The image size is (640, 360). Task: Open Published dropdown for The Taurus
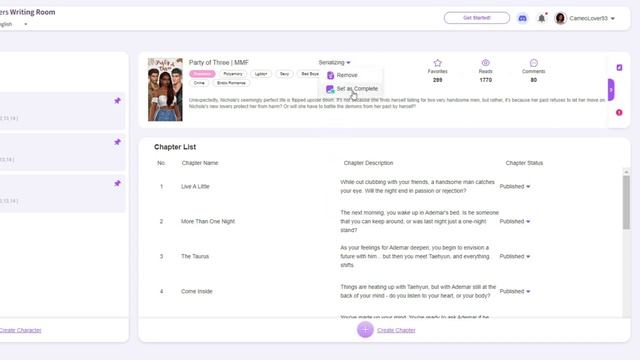[515, 257]
